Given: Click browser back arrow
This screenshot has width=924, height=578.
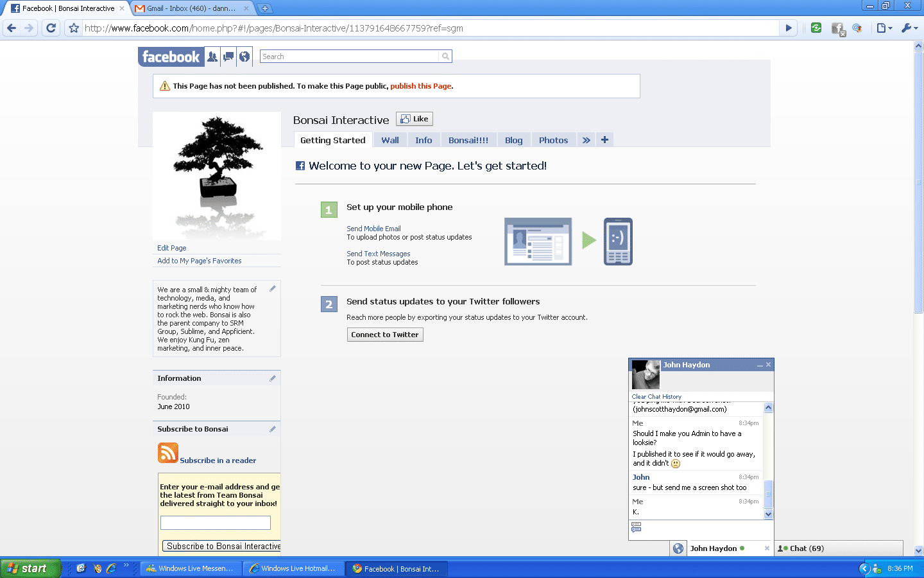Looking at the screenshot, I should pos(12,28).
